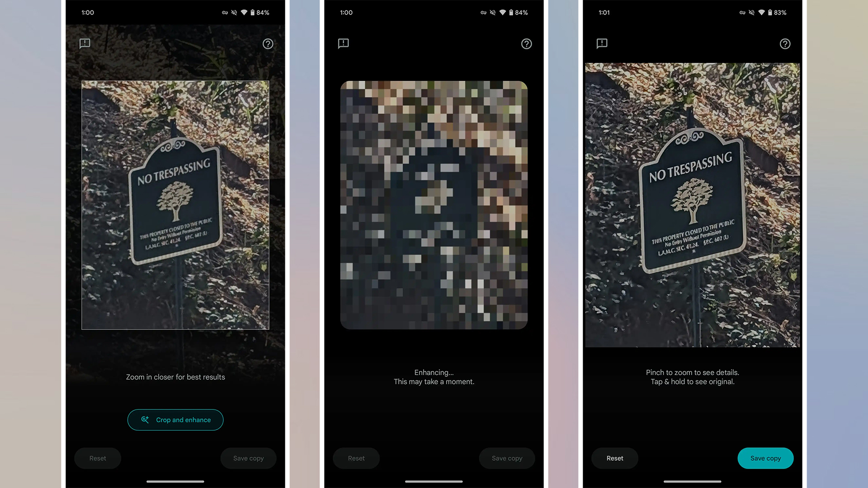Viewport: 868px width, 488px height.
Task: Tap the alert report icon top left first screen
Action: tap(85, 43)
